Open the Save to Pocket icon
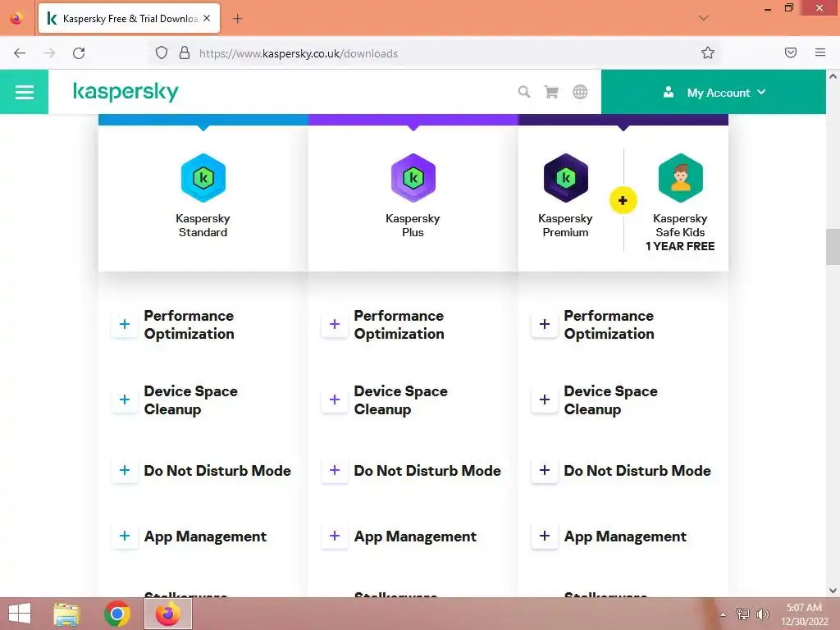This screenshot has width=840, height=630. [791, 52]
